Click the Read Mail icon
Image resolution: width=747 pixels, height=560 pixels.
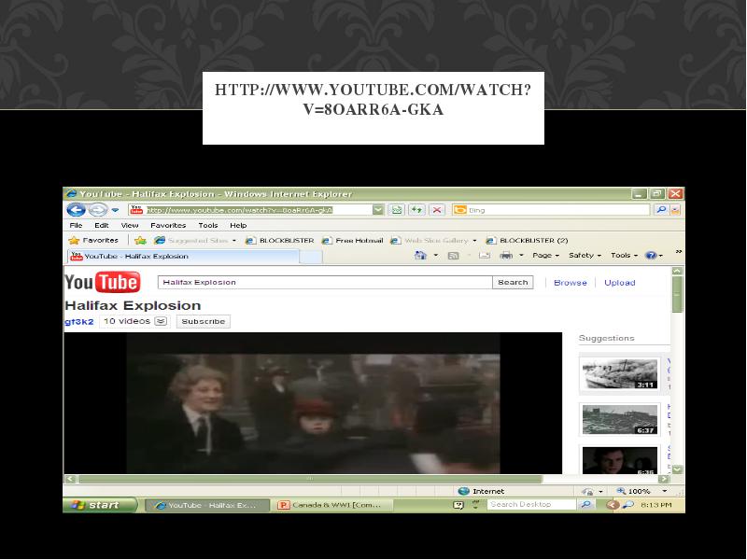(x=485, y=256)
